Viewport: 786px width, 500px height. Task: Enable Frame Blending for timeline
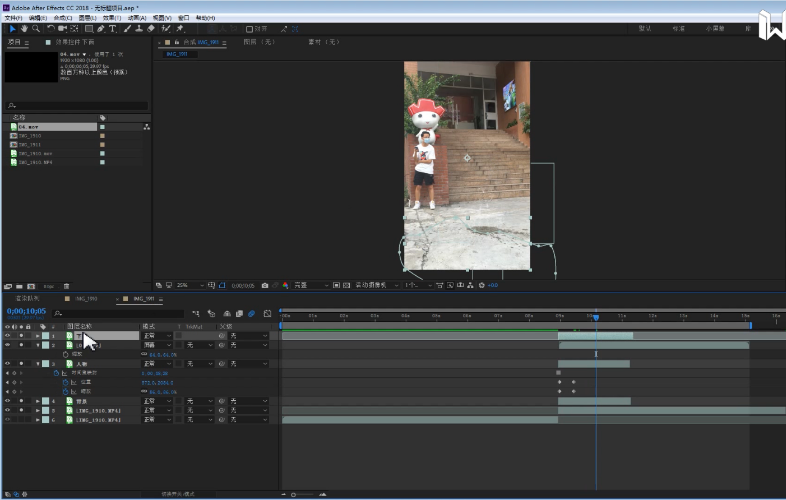(x=239, y=313)
